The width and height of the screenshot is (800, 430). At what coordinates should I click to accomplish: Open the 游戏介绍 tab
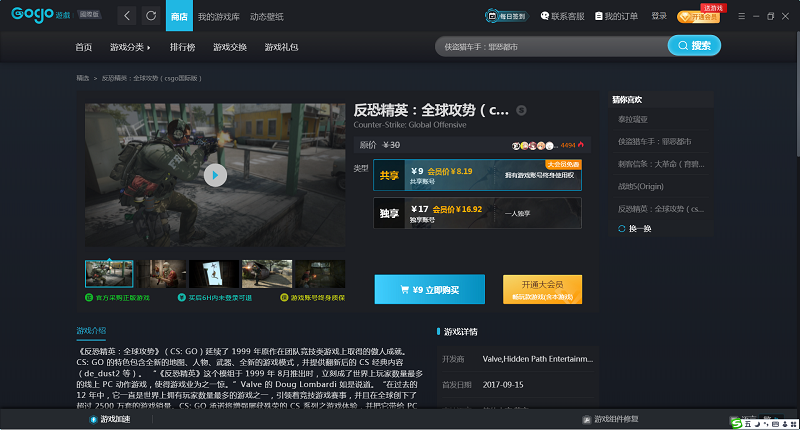pos(91,331)
